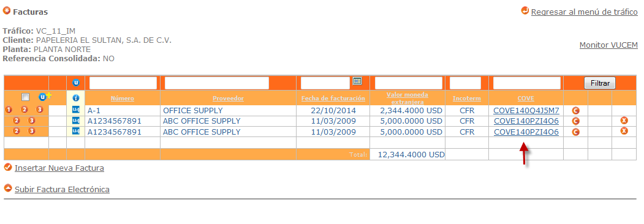Open Regresar al menú de tráfico link
The height and width of the screenshot is (224, 644).
585,12
